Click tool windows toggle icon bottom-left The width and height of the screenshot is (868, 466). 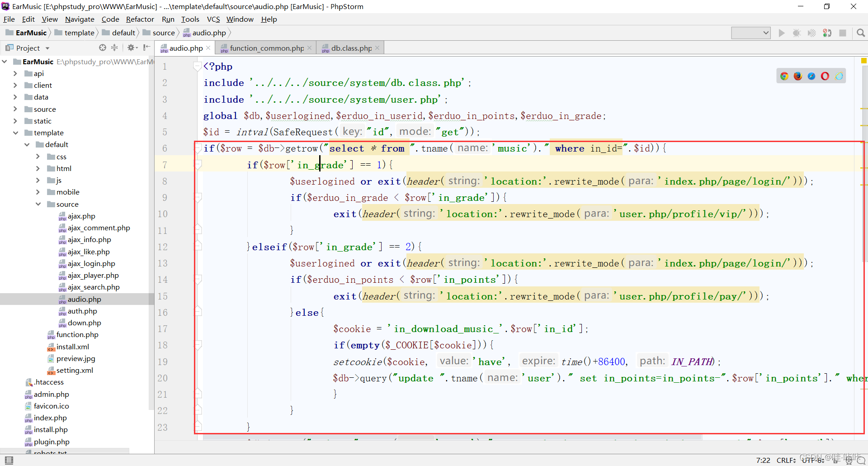tap(9, 460)
